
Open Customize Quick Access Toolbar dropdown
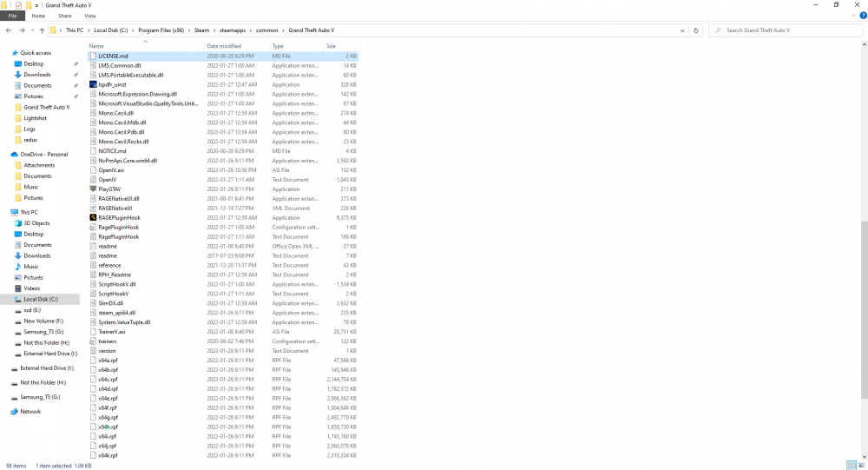point(37,5)
